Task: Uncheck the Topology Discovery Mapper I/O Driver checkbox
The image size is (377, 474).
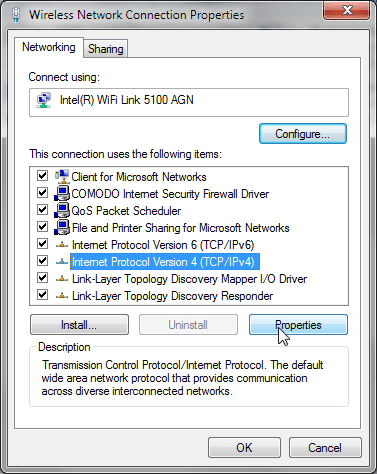Action: click(x=42, y=278)
